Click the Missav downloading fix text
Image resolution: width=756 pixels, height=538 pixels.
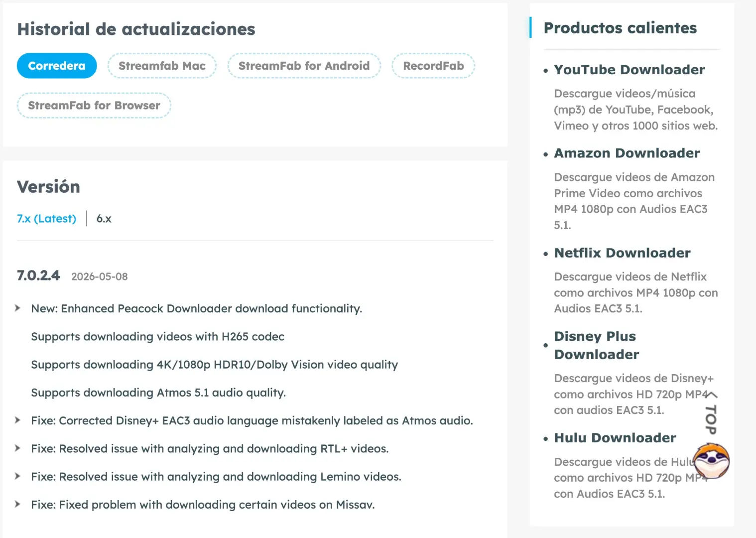(203, 505)
